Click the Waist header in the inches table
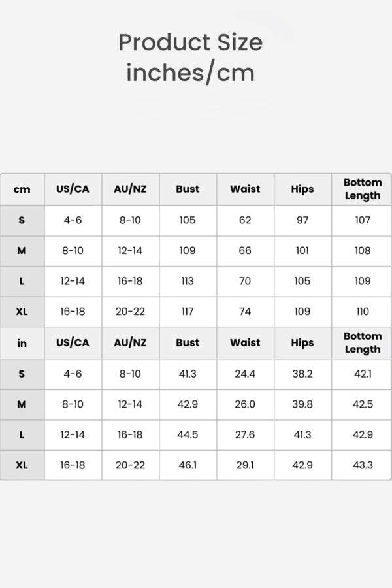 [245, 343]
